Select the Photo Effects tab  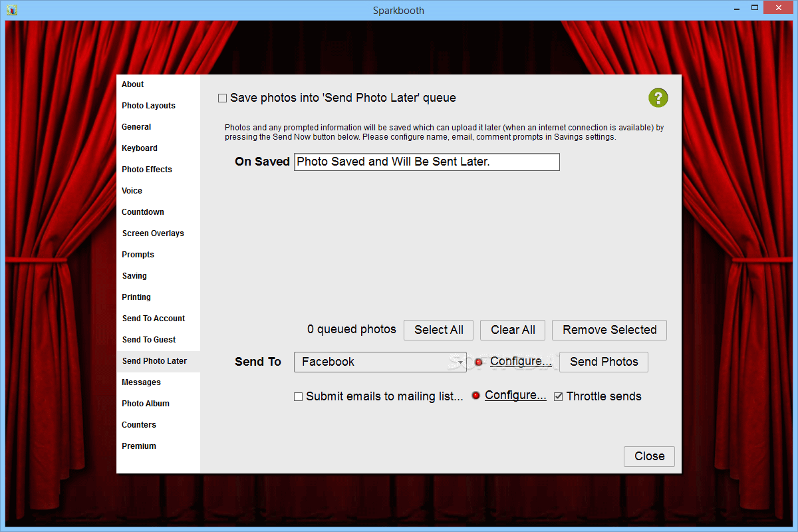tap(158, 170)
